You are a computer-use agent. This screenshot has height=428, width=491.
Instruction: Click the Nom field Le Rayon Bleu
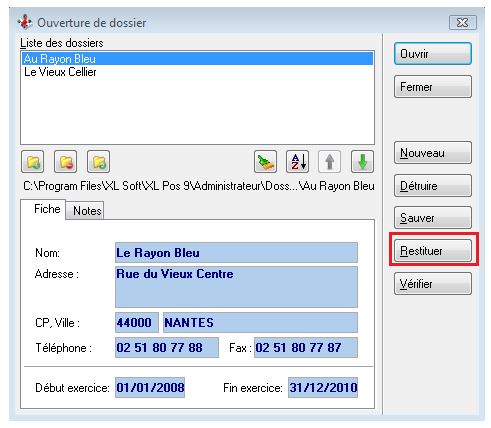tap(236, 253)
